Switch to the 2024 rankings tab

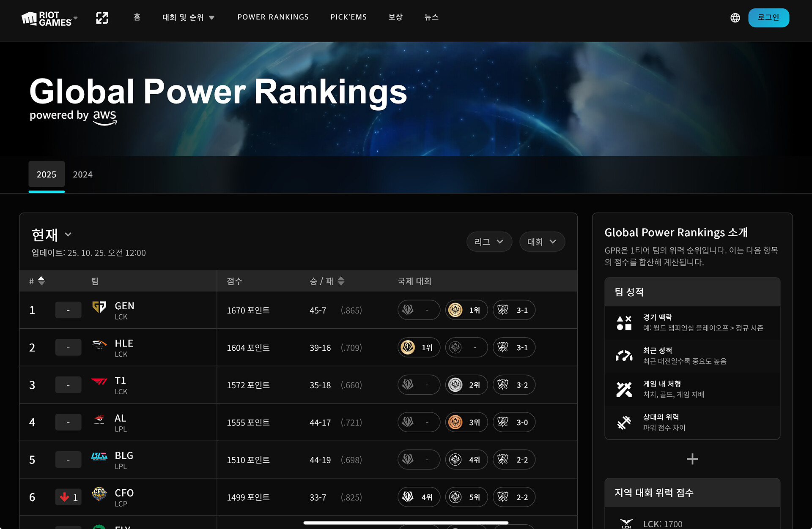coord(82,175)
